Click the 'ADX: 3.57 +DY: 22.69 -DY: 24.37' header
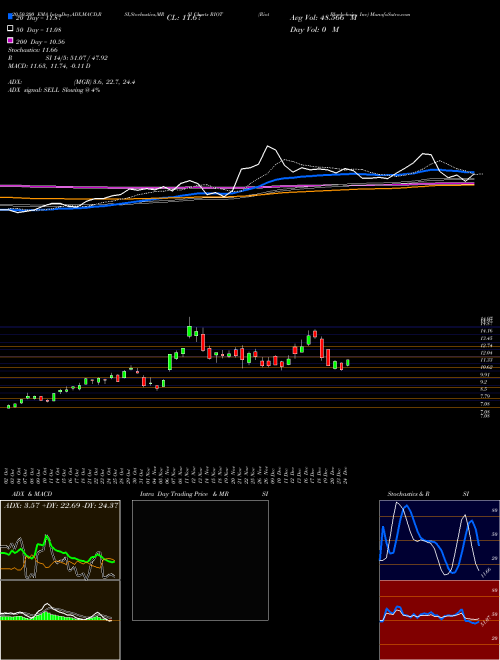500x660 pixels. tap(61, 506)
